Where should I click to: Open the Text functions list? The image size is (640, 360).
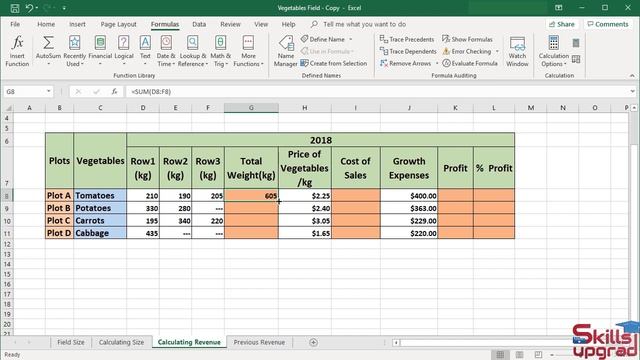(145, 51)
